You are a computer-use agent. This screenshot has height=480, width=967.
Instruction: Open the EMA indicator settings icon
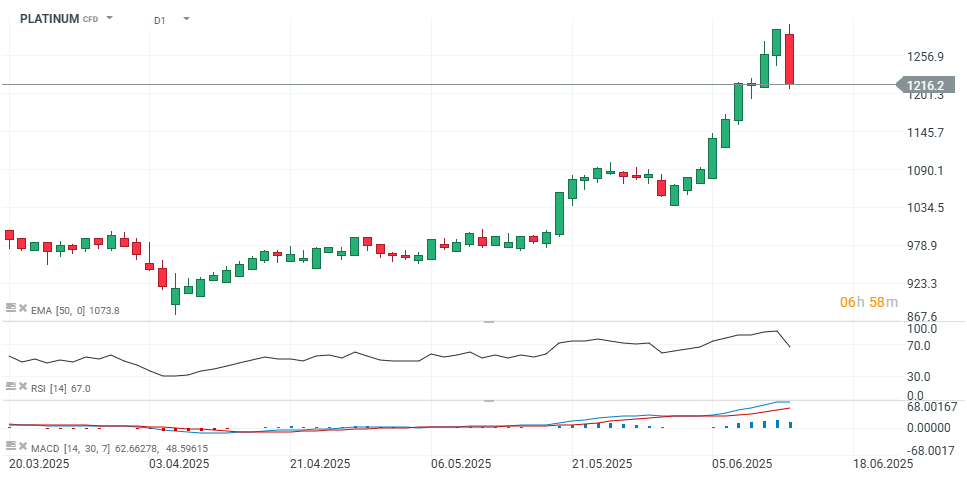(10, 308)
